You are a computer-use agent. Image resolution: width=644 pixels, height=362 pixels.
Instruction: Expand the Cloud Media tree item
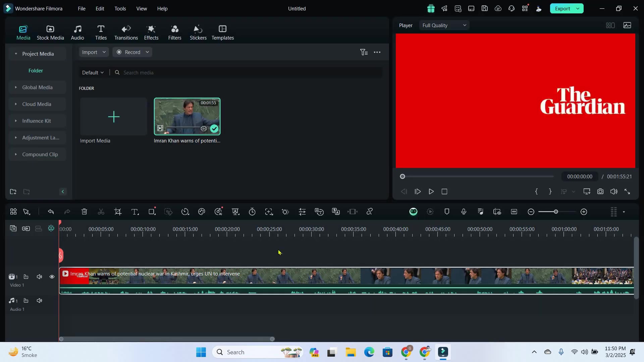click(16, 104)
